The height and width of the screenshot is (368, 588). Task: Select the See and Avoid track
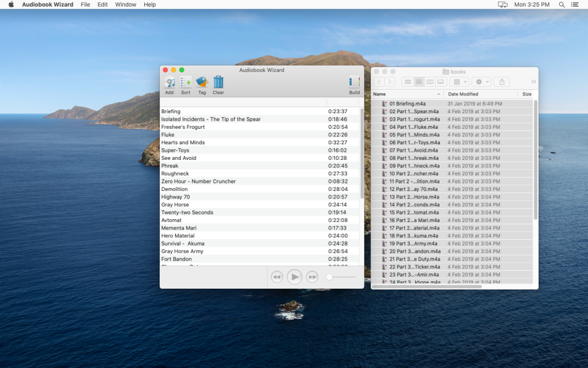pyautogui.click(x=259, y=158)
